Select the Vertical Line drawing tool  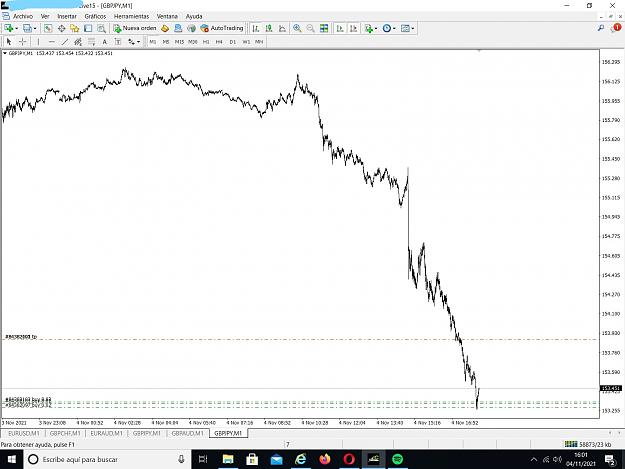pos(38,41)
